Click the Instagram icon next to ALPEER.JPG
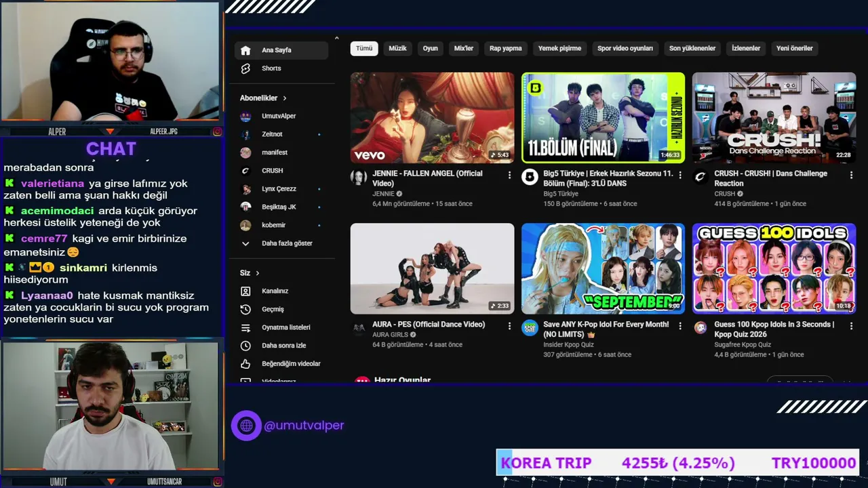The image size is (868, 488). tap(217, 131)
